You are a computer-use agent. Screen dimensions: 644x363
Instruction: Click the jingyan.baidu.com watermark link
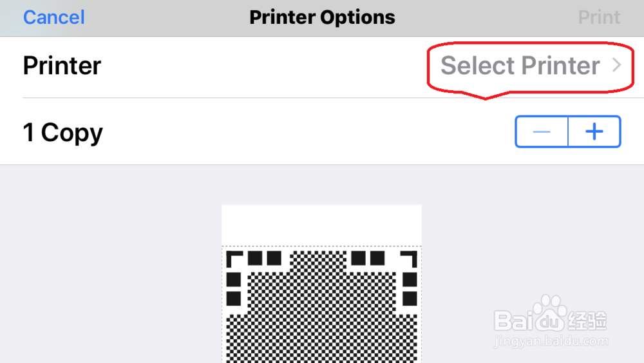point(551,341)
